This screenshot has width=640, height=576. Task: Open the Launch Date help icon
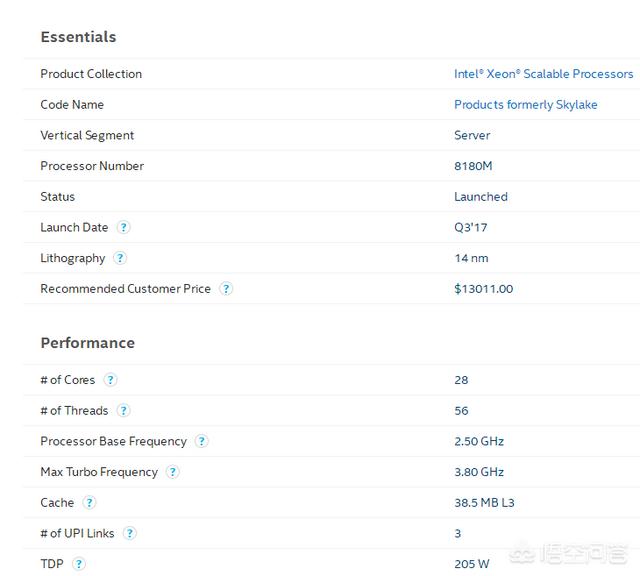123,227
